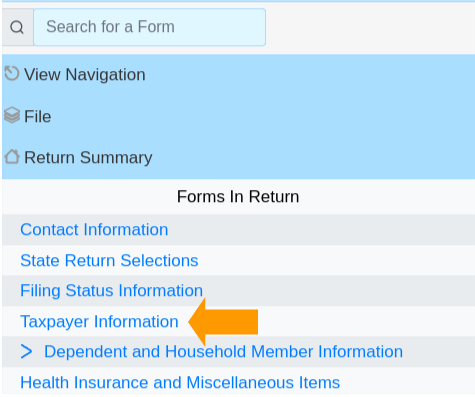Open the Contact Information form

pyautogui.click(x=94, y=230)
